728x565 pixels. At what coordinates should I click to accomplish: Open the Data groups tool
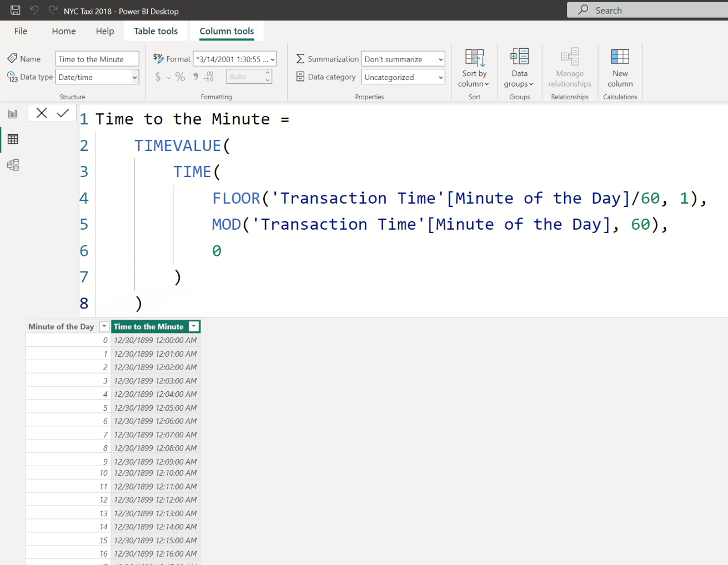click(x=518, y=69)
